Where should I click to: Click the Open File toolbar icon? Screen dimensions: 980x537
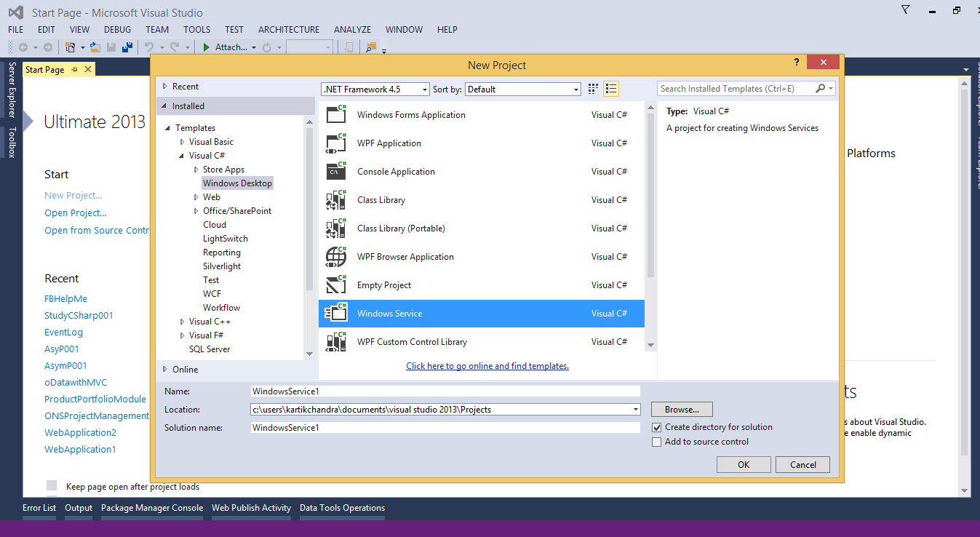95,47
